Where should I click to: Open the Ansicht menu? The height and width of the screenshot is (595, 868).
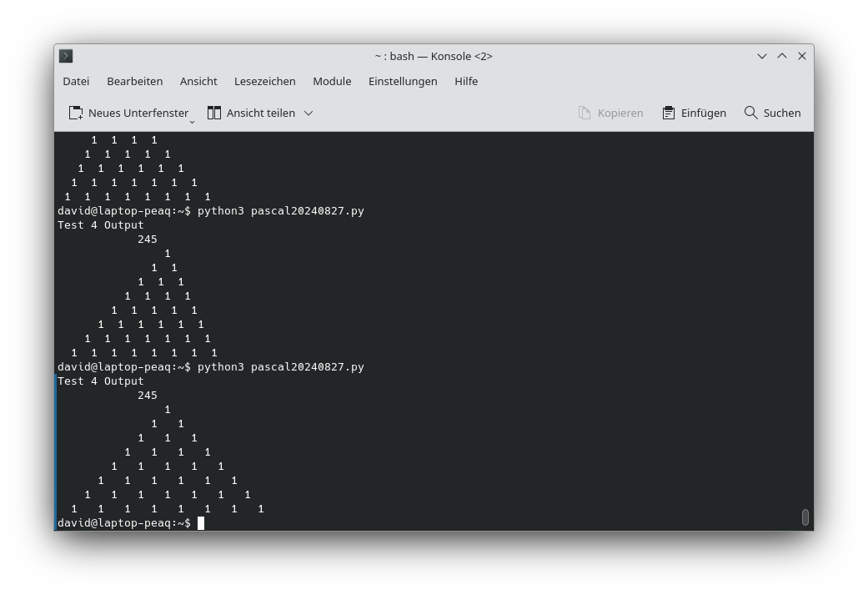click(198, 81)
